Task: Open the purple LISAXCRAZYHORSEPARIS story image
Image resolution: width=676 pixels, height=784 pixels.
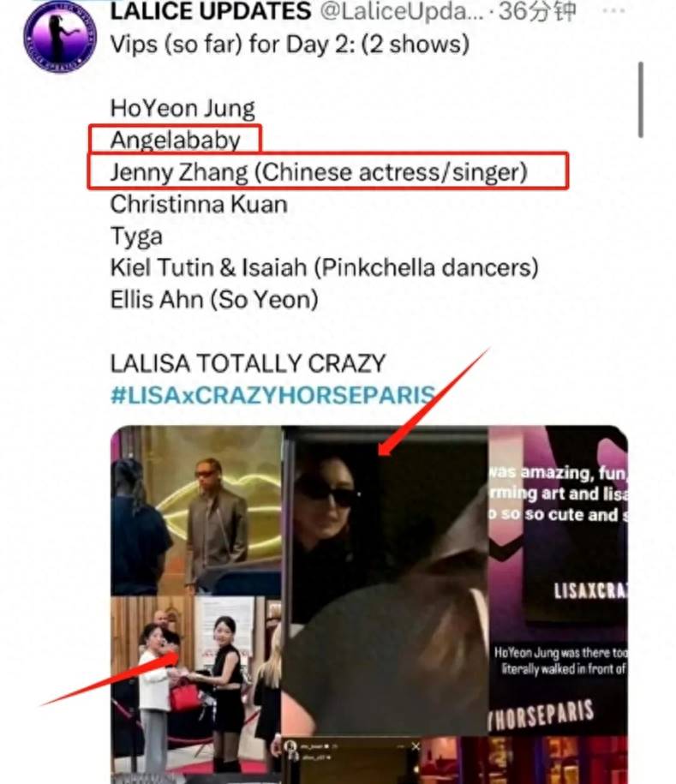Action: point(558,580)
